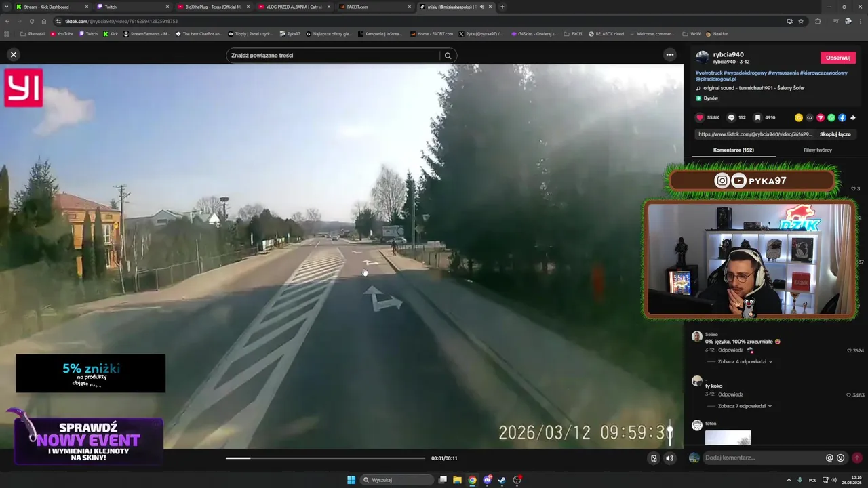
Task: Open emoji picker in comment box
Action: (841, 457)
